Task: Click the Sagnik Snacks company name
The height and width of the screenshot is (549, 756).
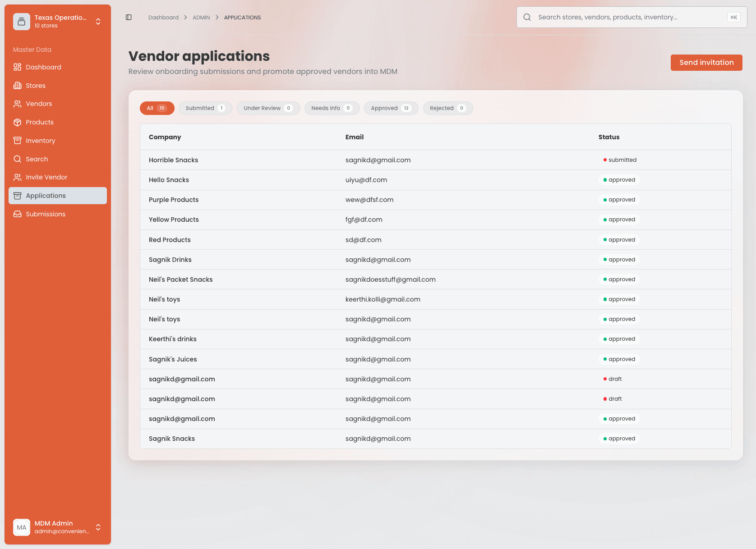Action: point(172,439)
